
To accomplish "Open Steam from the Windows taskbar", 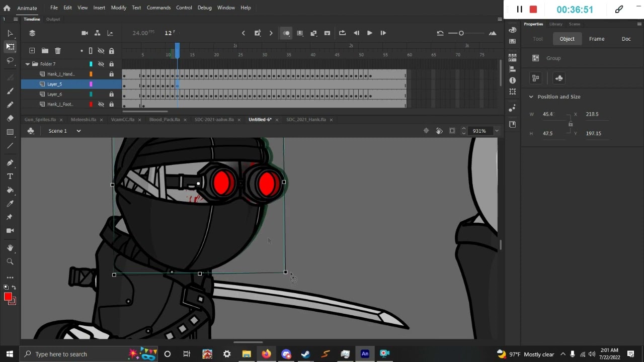I will pos(305,354).
